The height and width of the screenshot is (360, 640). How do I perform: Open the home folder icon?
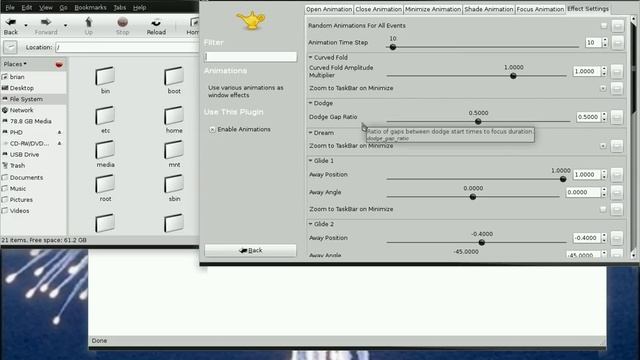coord(174,116)
